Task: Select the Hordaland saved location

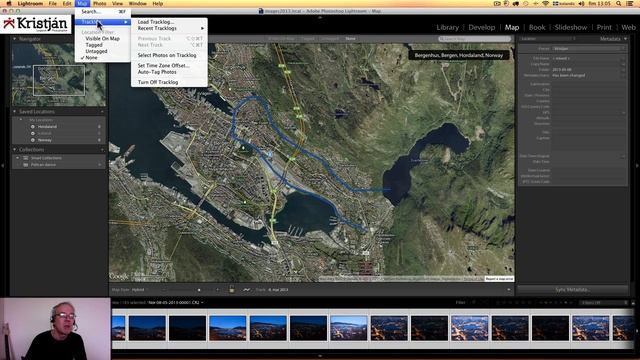Action: [x=47, y=127]
